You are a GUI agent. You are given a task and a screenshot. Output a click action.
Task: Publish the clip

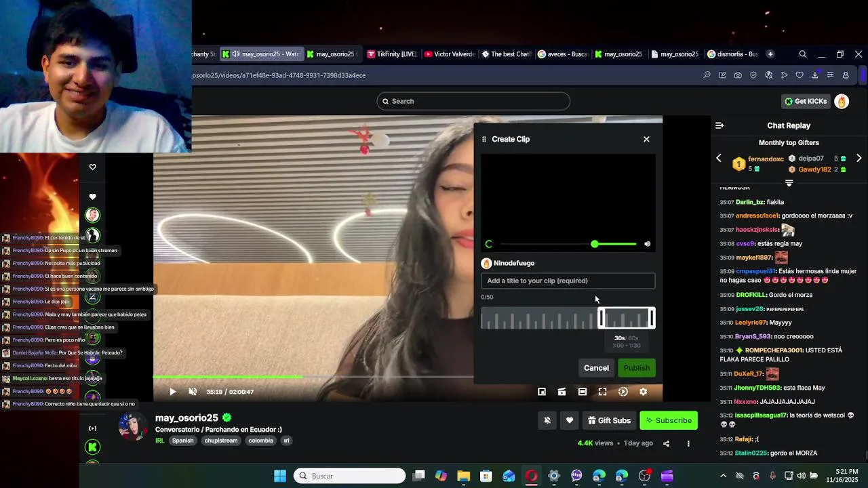(637, 368)
